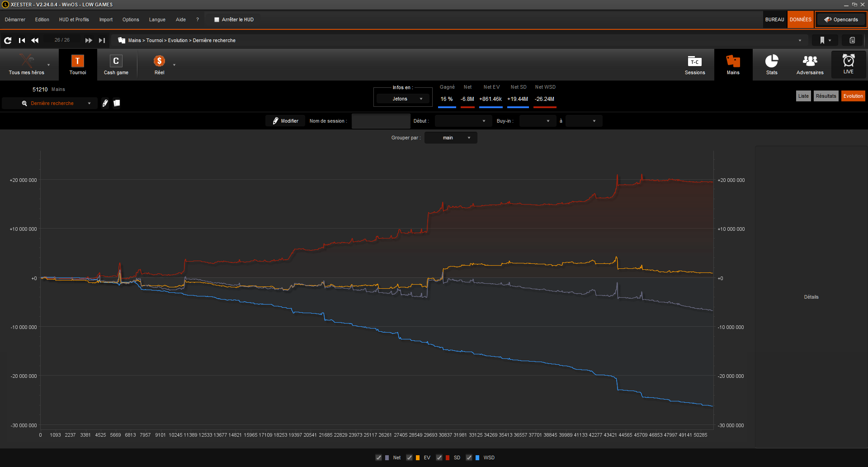Open the Démarrer menu

[15, 19]
